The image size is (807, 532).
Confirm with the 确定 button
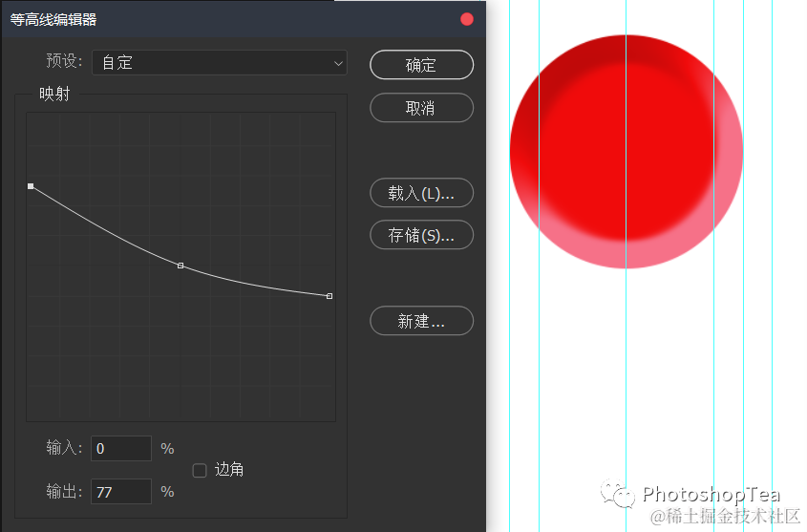[421, 65]
